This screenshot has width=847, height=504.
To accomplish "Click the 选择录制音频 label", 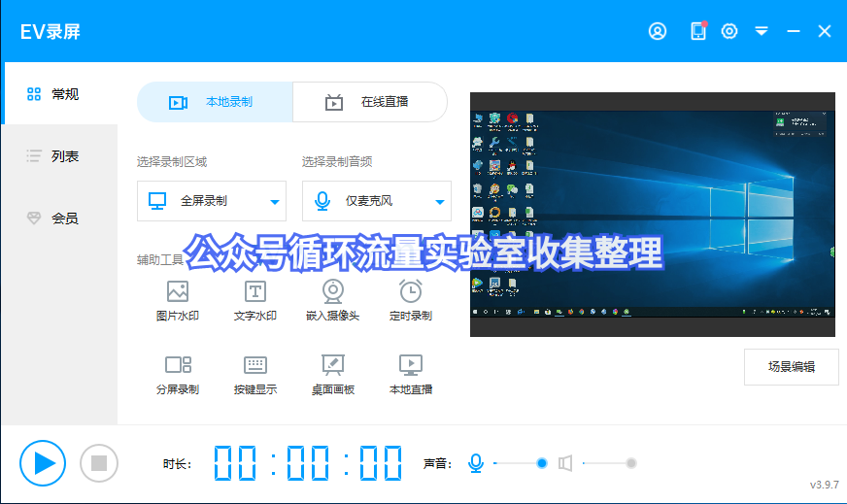I will 337,161.
